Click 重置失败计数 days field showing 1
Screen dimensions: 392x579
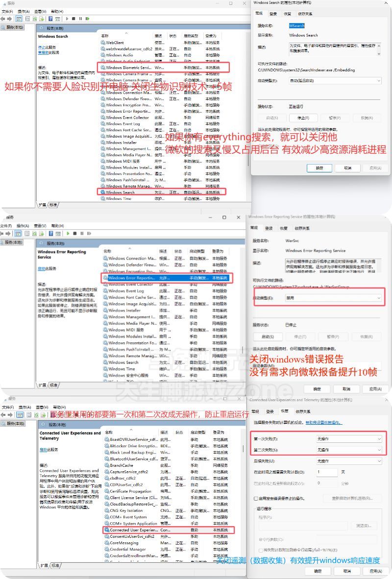click(327, 472)
